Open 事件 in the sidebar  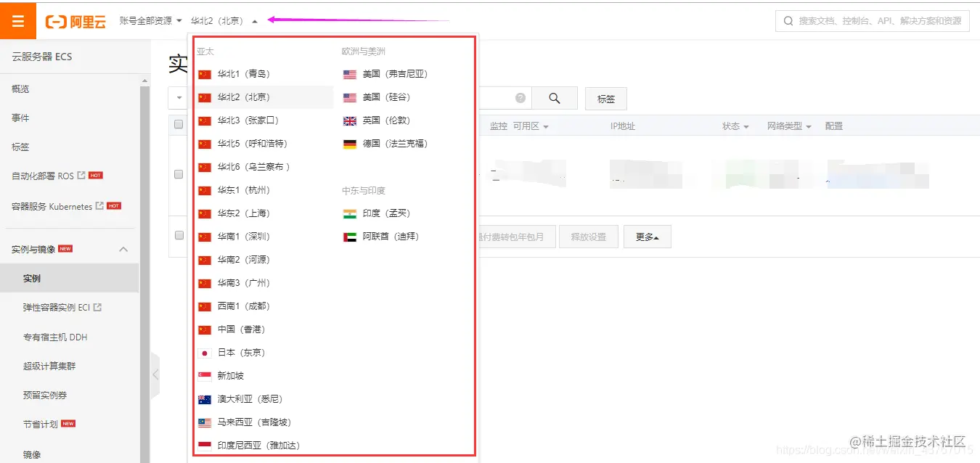20,118
